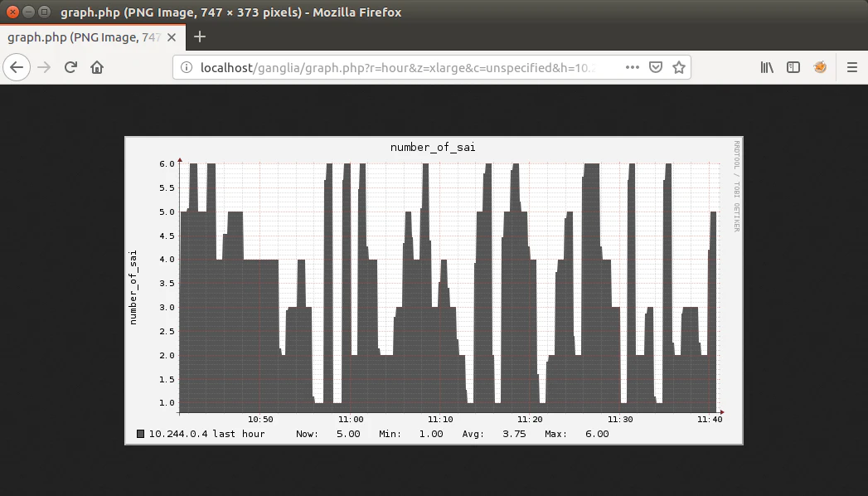Click the 11:20 time axis label
The height and width of the screenshot is (496, 868).
531,420
